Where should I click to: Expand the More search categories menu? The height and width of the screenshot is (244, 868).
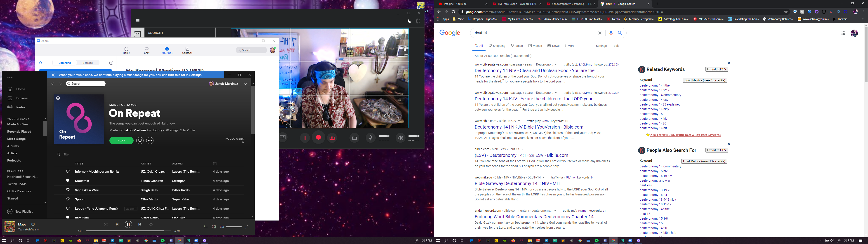coord(570,46)
